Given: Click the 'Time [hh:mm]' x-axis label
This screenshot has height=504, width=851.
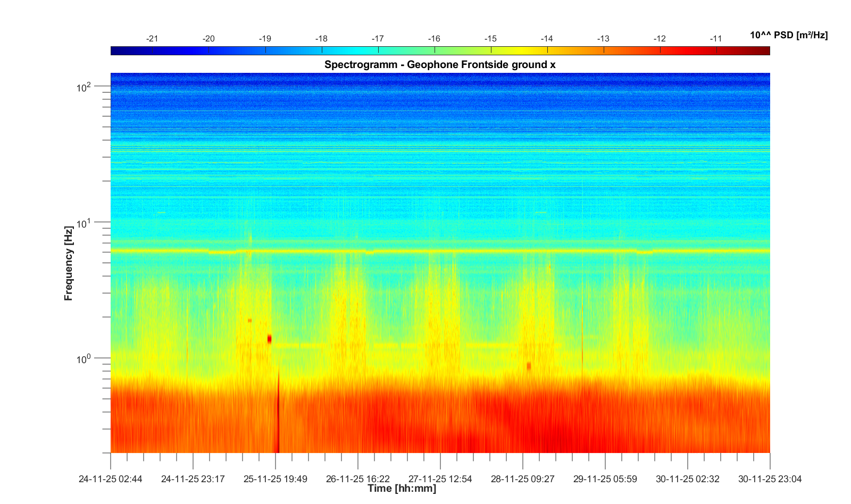Looking at the screenshot, I should tap(402, 489).
